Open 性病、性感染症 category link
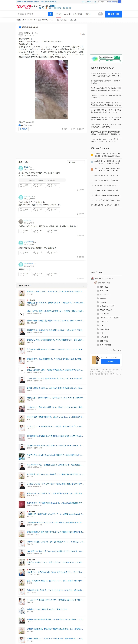 [x=104, y=345]
